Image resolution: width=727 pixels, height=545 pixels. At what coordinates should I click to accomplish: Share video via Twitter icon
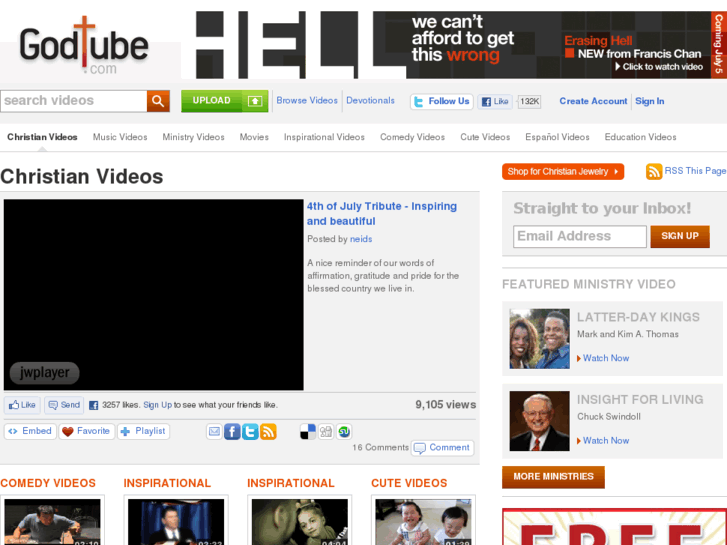click(250, 432)
